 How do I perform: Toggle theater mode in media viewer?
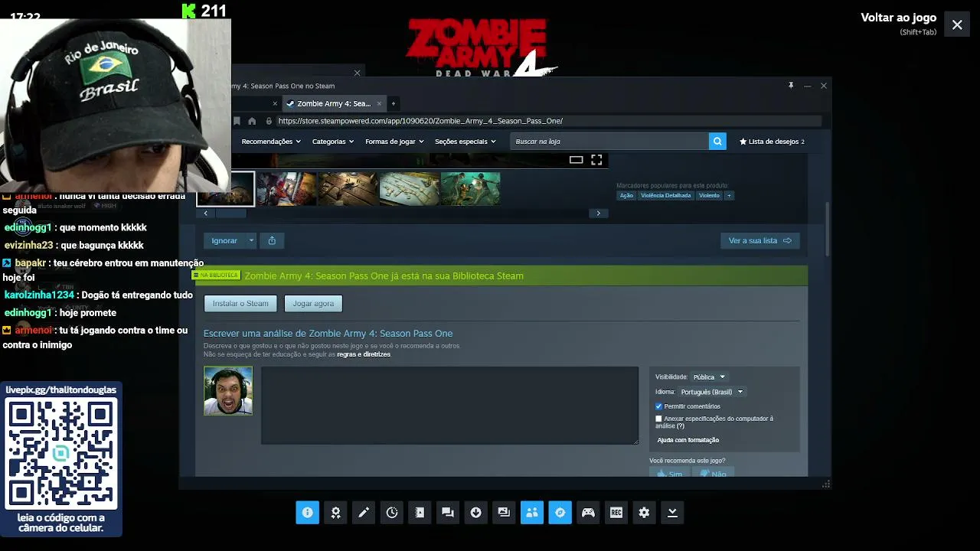point(577,160)
